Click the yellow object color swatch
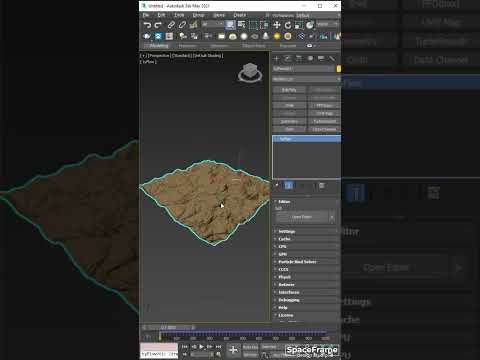The width and height of the screenshot is (480, 360). click(x=339, y=69)
